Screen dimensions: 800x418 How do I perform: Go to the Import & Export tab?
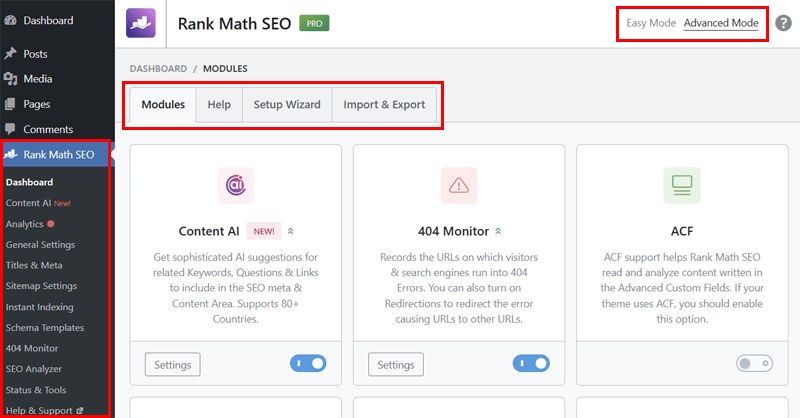click(x=384, y=105)
